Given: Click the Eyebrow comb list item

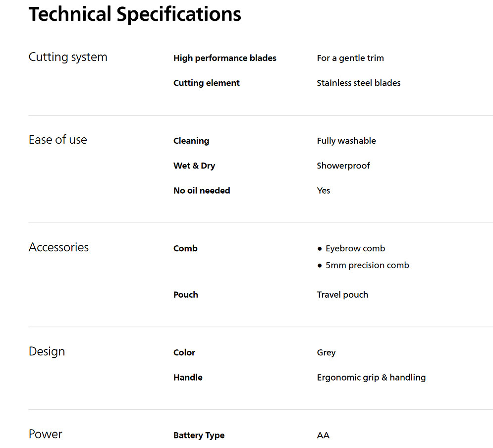Looking at the screenshot, I should (355, 248).
